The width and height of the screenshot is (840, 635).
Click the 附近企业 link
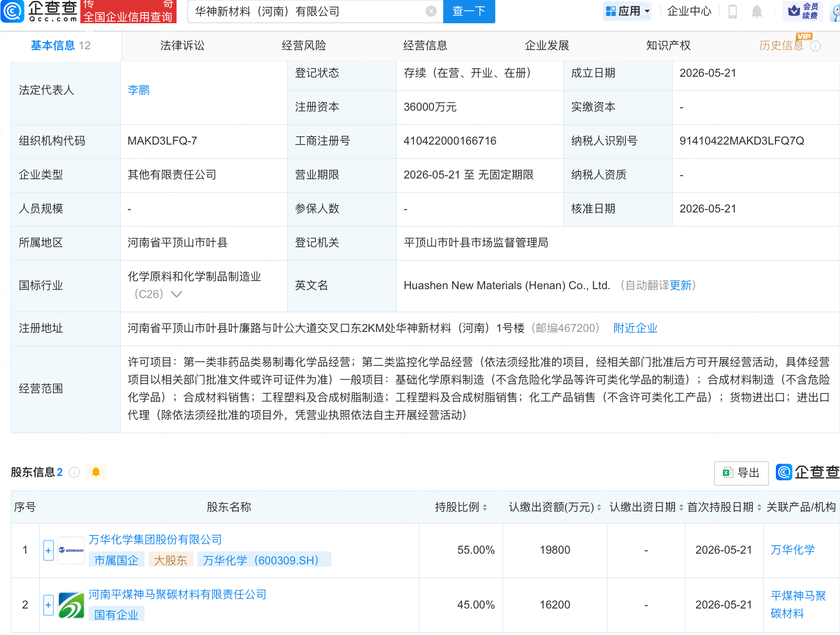635,328
